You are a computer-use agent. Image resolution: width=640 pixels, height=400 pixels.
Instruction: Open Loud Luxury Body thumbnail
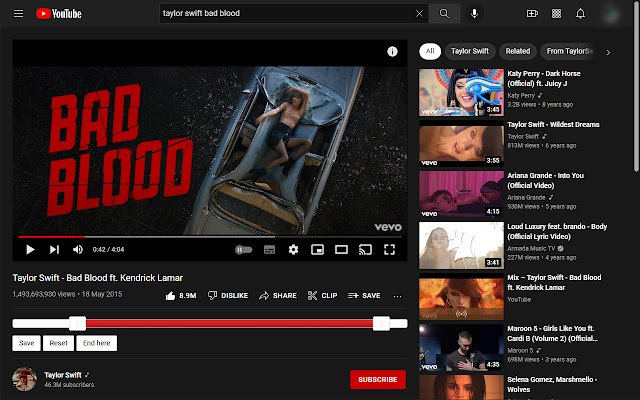point(461,246)
